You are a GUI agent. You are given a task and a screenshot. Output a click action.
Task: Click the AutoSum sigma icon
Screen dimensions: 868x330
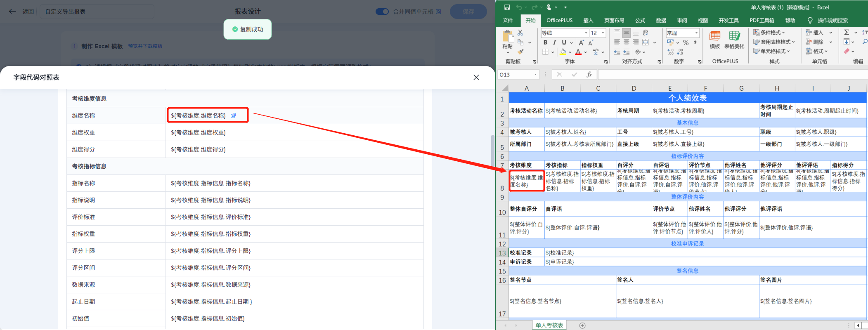point(847,32)
